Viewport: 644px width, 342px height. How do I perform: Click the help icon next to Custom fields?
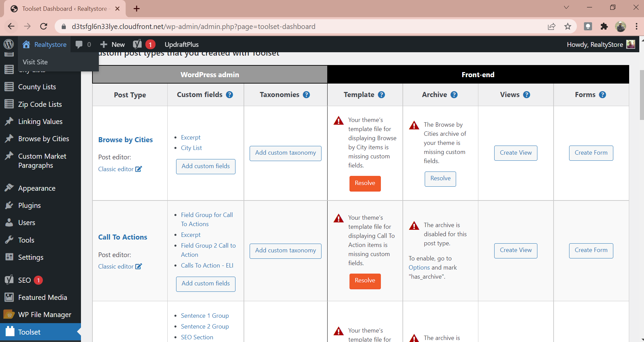point(229,95)
